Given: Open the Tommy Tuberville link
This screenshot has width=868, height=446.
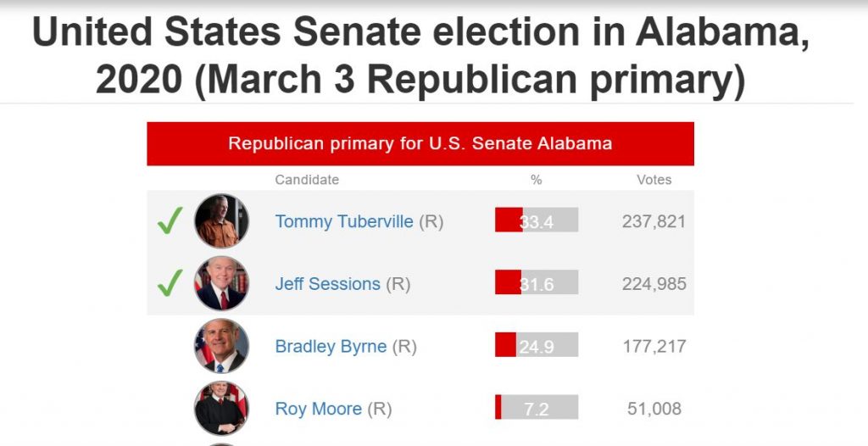Looking at the screenshot, I should click(344, 221).
